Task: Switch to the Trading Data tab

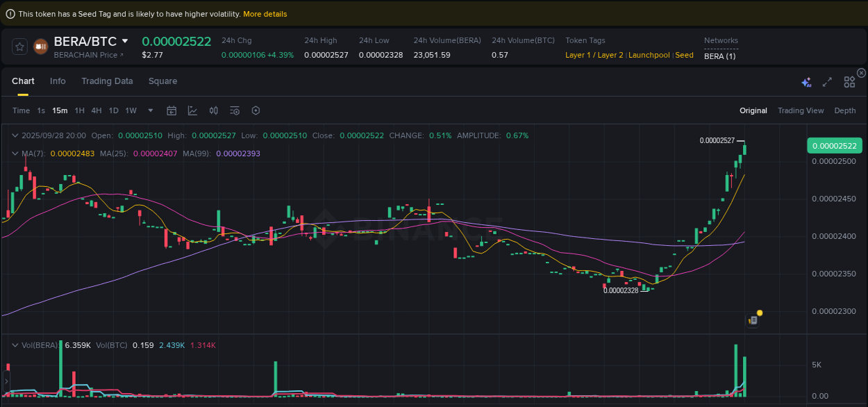Action: 107,81
